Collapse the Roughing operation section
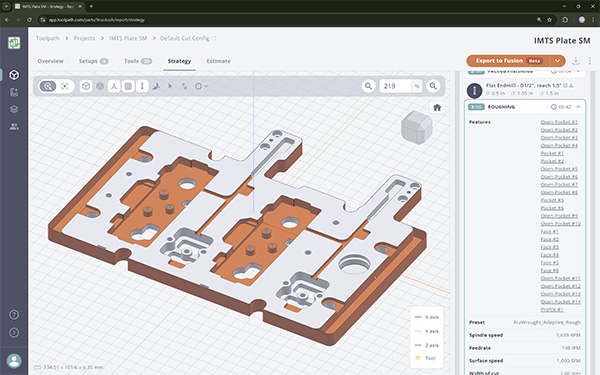Viewport: 600px width, 375px height. click(578, 107)
